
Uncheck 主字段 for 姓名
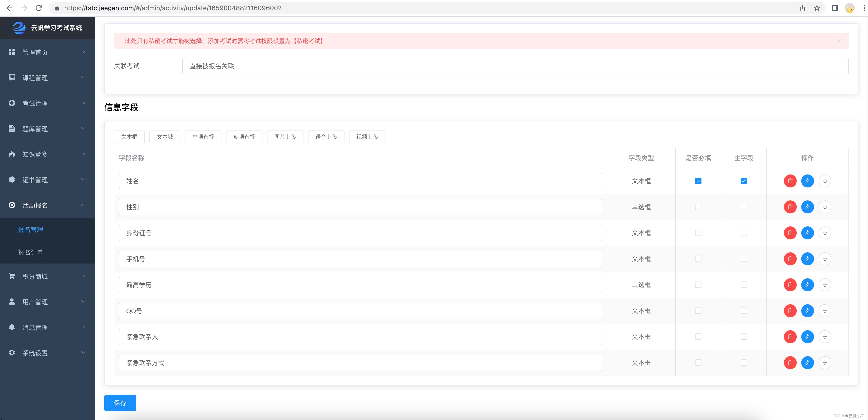(x=744, y=181)
